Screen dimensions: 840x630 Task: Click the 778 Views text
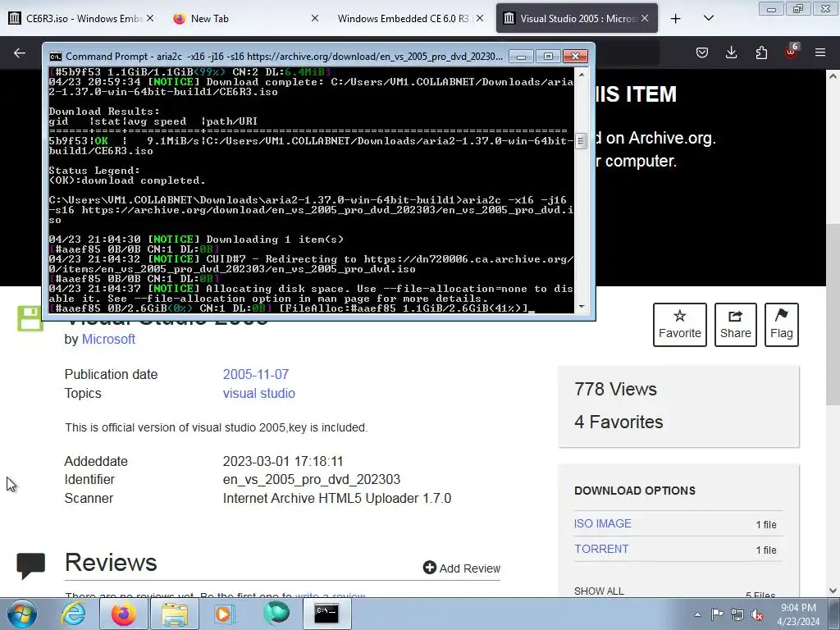(x=615, y=389)
